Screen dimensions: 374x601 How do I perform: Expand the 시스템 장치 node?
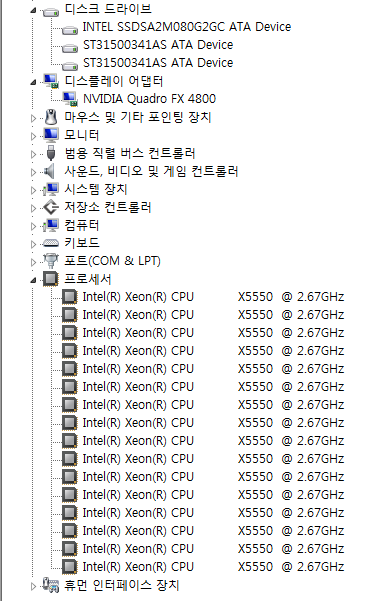(34, 190)
